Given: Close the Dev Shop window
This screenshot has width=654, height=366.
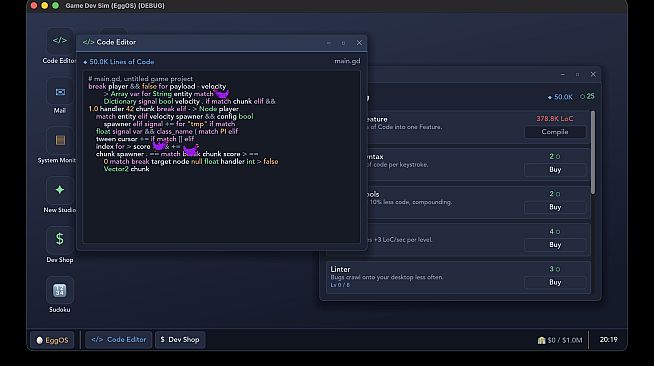Looking at the screenshot, I should (593, 75).
